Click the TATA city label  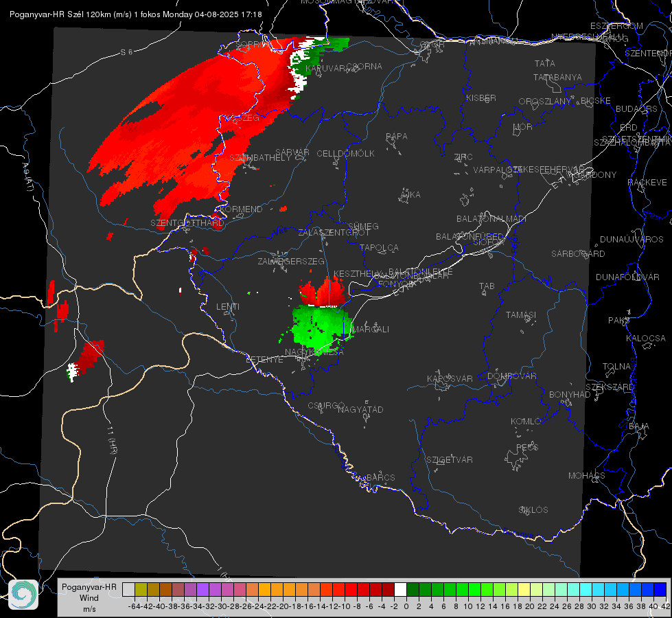[545, 63]
